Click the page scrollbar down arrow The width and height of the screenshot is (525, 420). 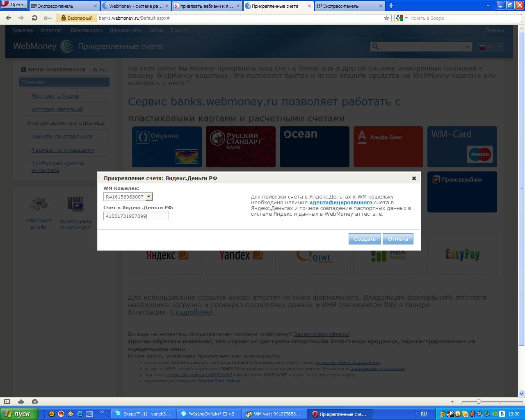click(522, 394)
